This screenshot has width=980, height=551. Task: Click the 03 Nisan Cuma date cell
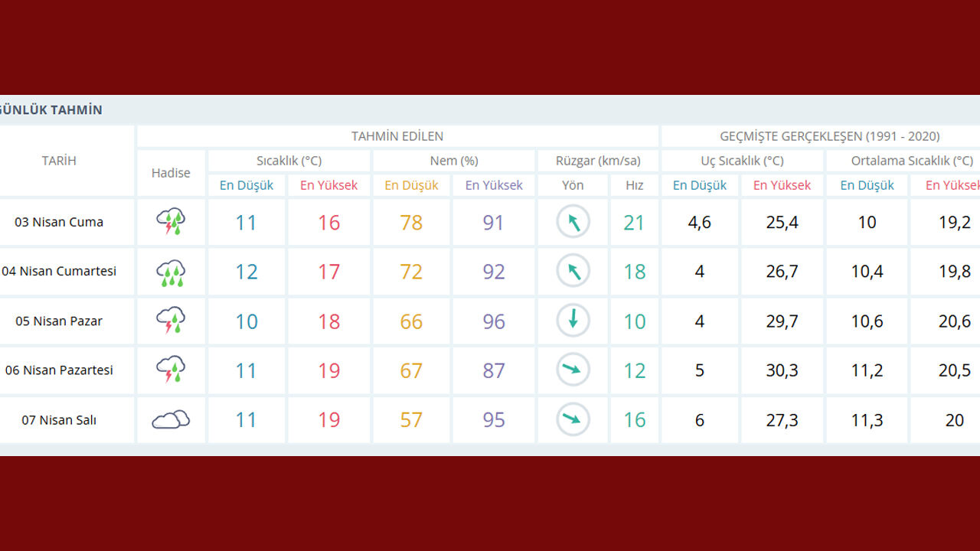click(x=59, y=222)
